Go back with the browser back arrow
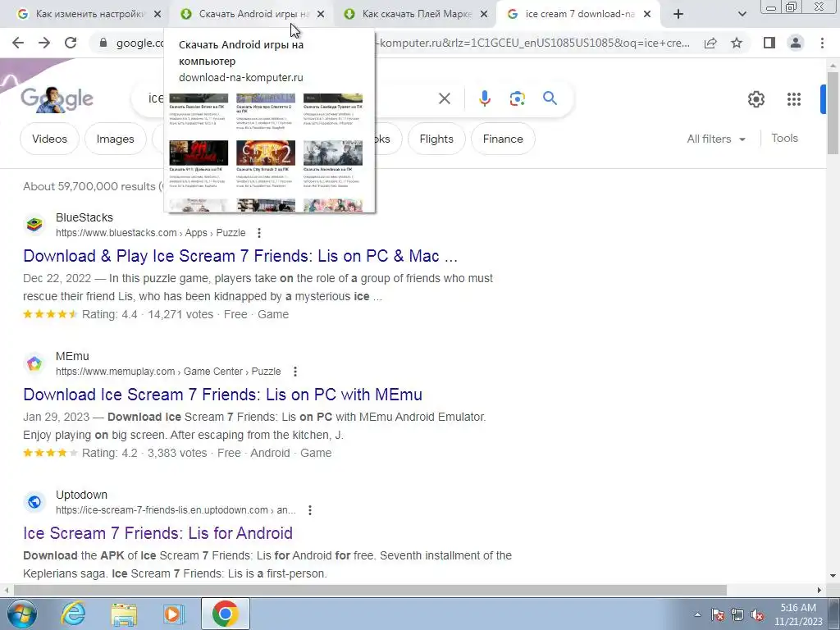This screenshot has width=840, height=630. pos(18,43)
